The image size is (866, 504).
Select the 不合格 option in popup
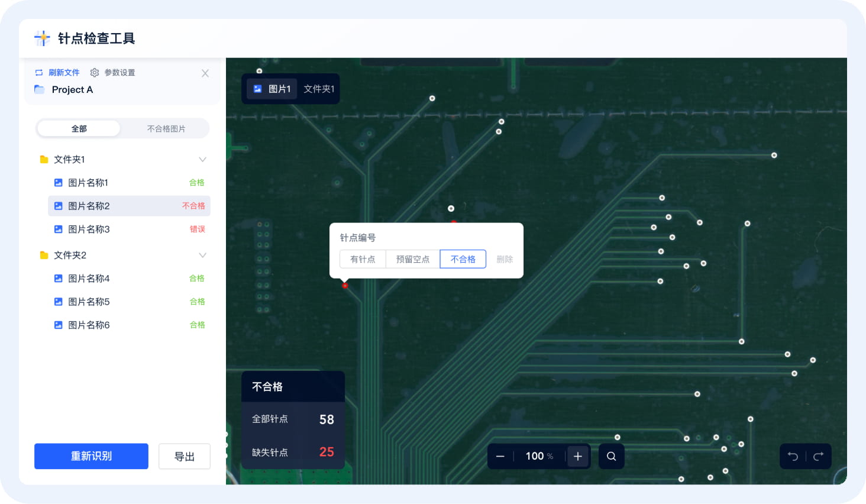(x=463, y=259)
